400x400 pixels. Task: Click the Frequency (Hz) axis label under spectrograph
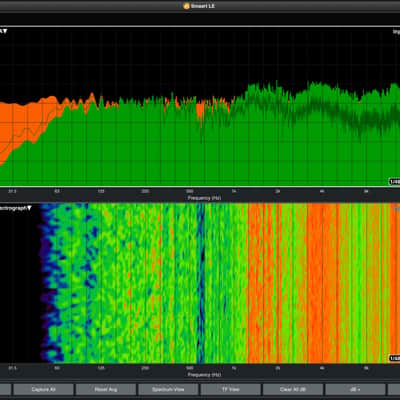pos(204,375)
